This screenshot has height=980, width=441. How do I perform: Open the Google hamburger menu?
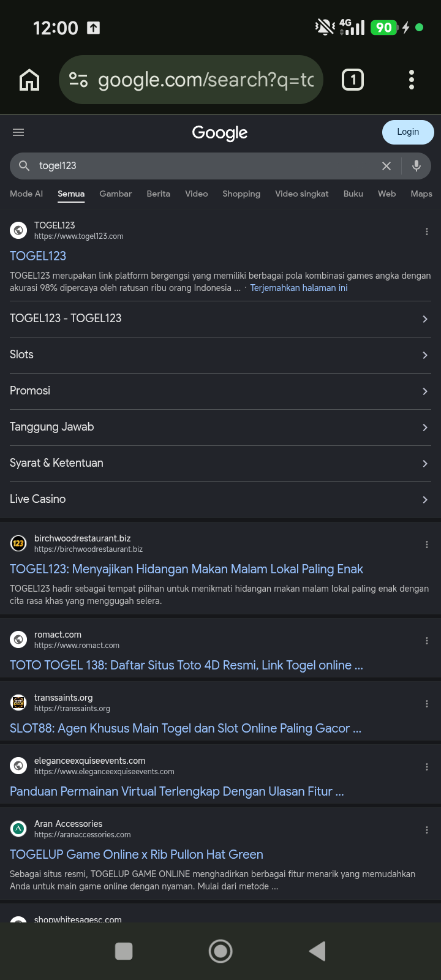coord(18,132)
